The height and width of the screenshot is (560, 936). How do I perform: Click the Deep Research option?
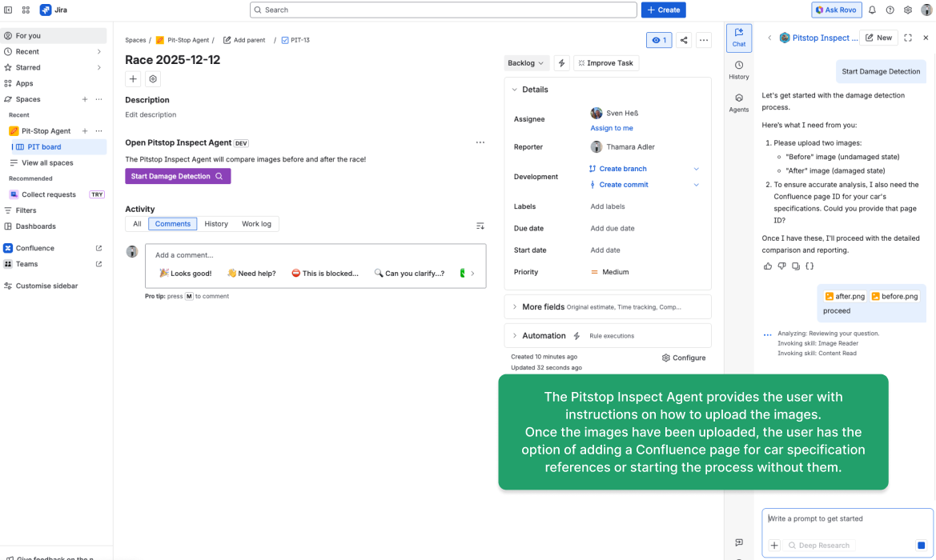click(x=819, y=545)
